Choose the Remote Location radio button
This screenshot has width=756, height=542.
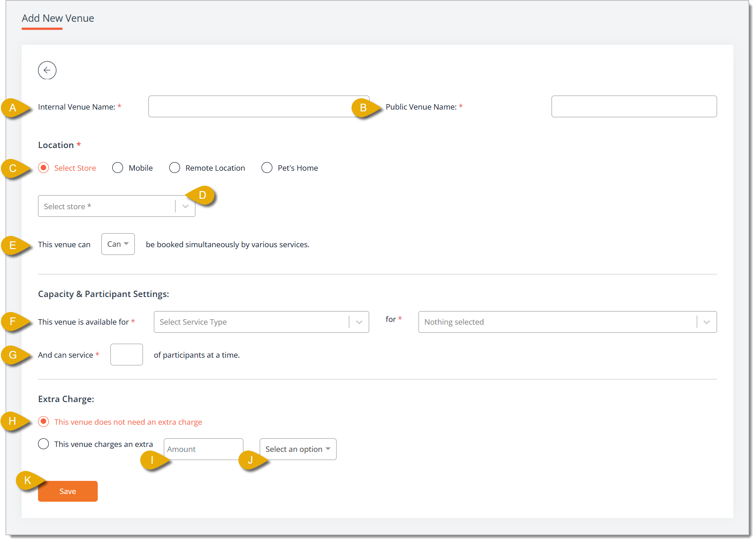click(175, 168)
